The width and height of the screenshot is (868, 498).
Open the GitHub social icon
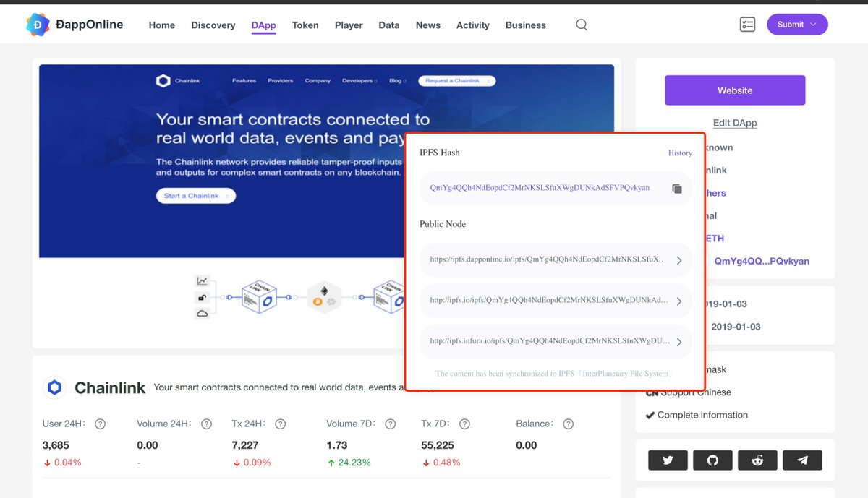712,460
